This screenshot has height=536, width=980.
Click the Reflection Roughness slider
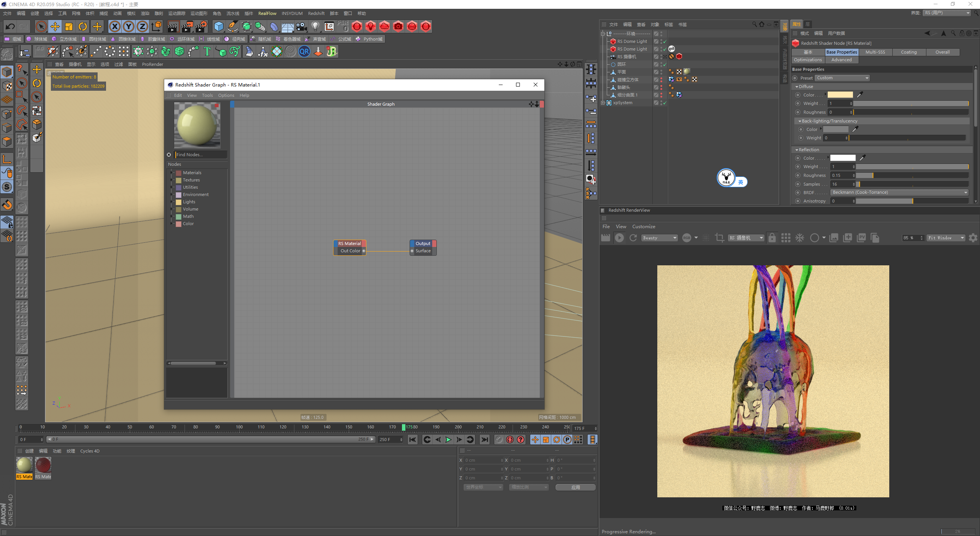pos(912,175)
